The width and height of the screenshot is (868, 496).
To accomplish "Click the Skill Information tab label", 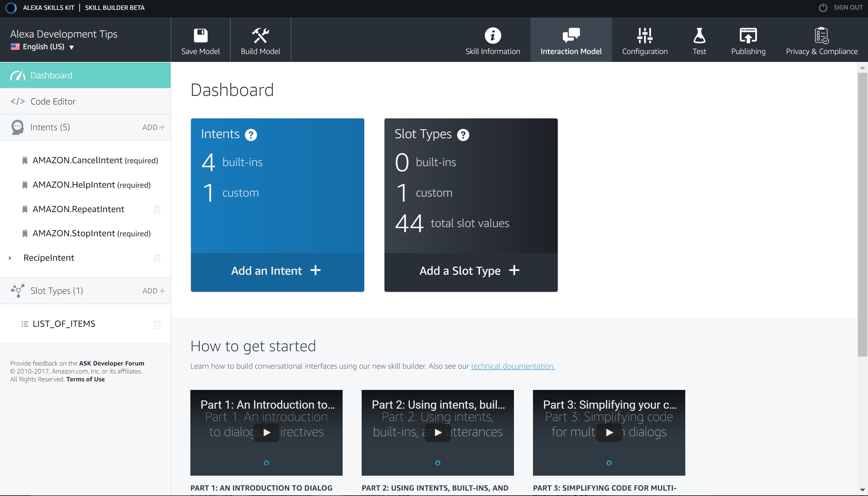I will click(492, 51).
